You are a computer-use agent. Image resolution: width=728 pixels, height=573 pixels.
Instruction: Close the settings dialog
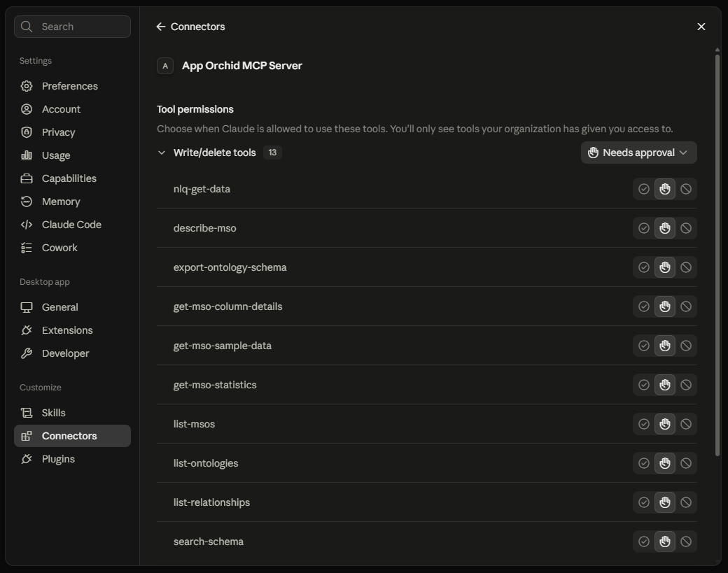[701, 27]
